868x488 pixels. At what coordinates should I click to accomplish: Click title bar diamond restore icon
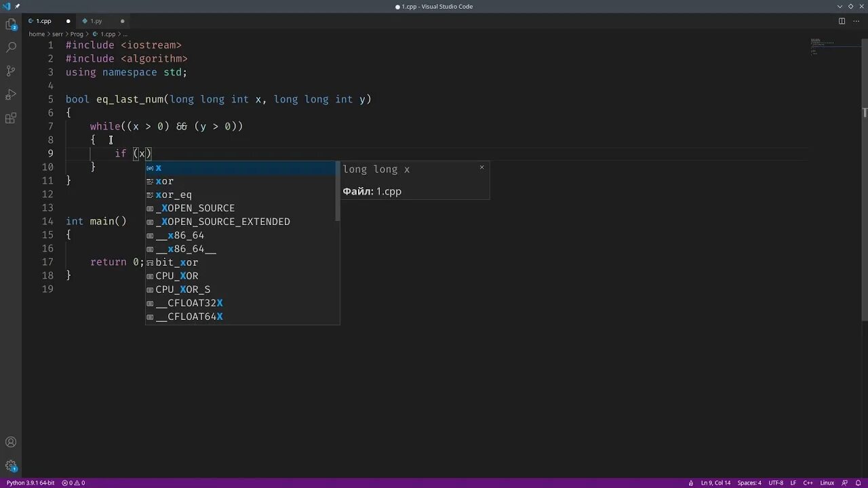coord(850,6)
